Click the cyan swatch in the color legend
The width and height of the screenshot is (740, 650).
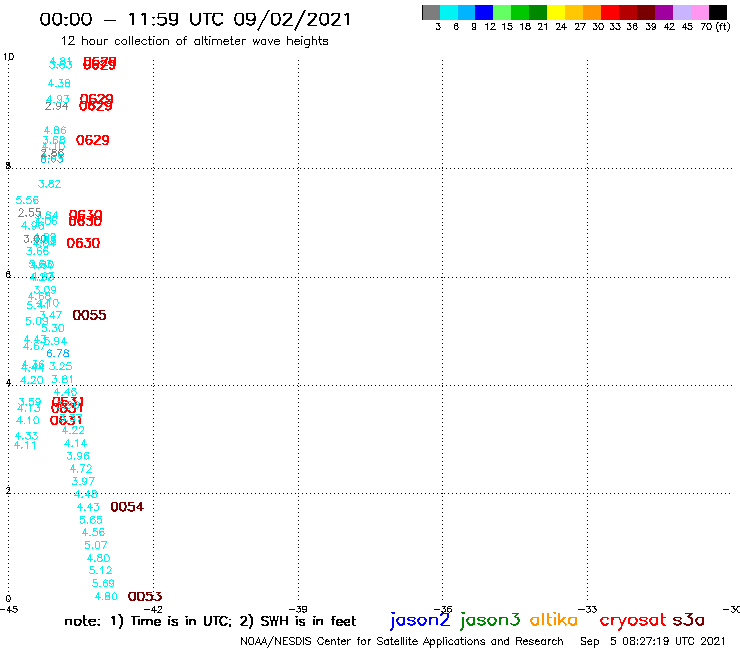click(x=449, y=12)
